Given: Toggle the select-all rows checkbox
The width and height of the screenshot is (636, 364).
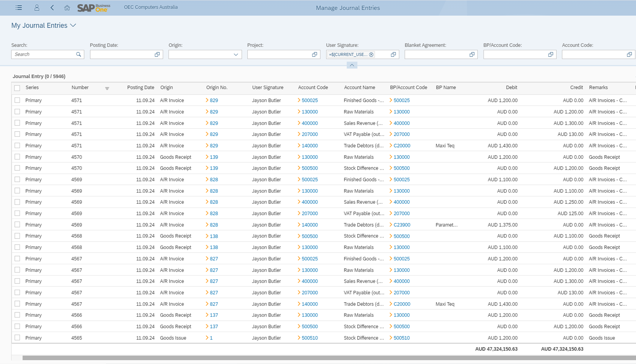Looking at the screenshot, I should 17,88.
